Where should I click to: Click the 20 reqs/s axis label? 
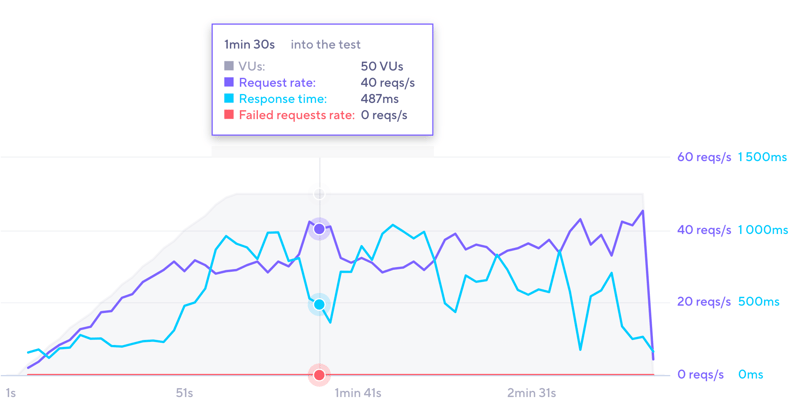pyautogui.click(x=698, y=302)
